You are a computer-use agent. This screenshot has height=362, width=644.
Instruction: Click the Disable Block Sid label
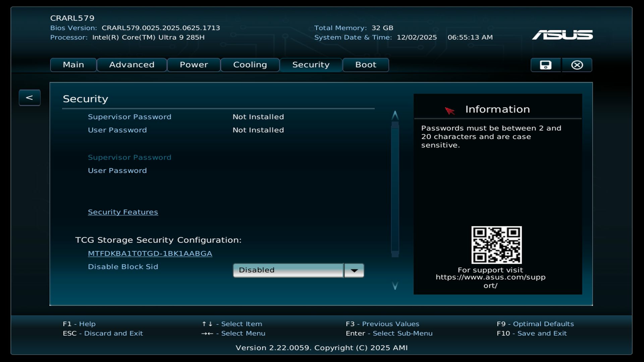pyautogui.click(x=123, y=267)
